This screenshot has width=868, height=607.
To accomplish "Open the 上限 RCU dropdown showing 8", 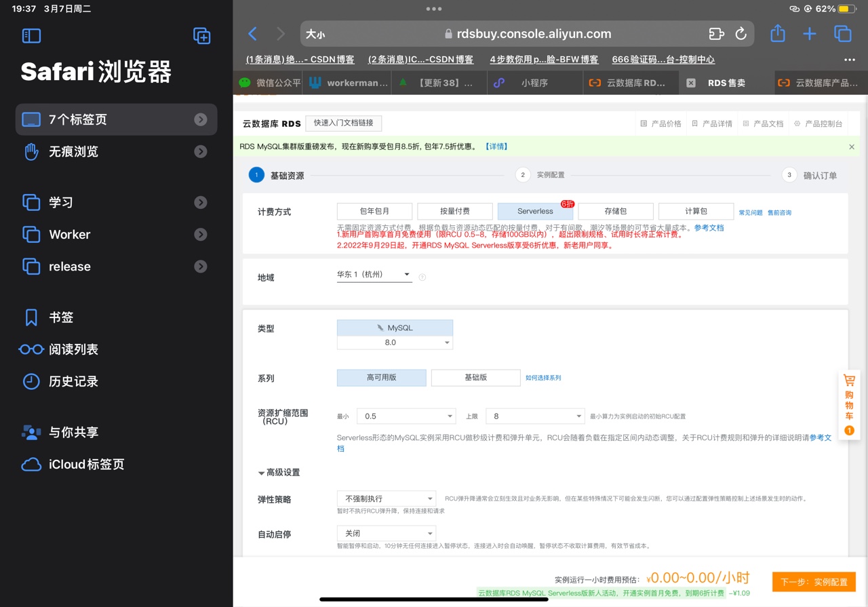I will coord(535,416).
